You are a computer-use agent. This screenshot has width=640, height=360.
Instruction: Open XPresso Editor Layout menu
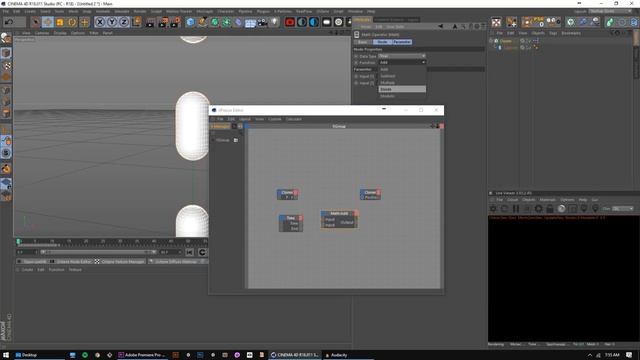245,119
